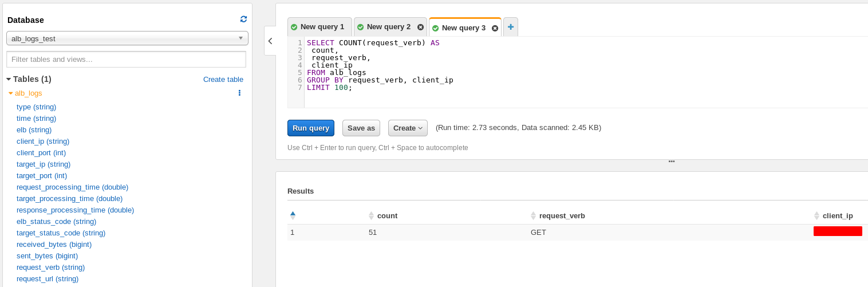
Task: Collapse the alb_logs table columns
Action: (x=11, y=93)
